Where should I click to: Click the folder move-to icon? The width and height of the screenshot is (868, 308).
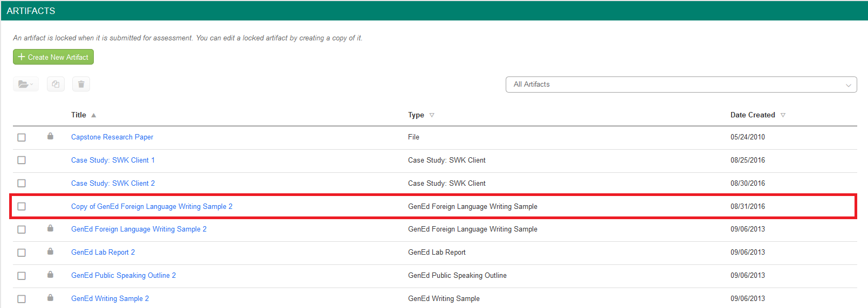25,84
